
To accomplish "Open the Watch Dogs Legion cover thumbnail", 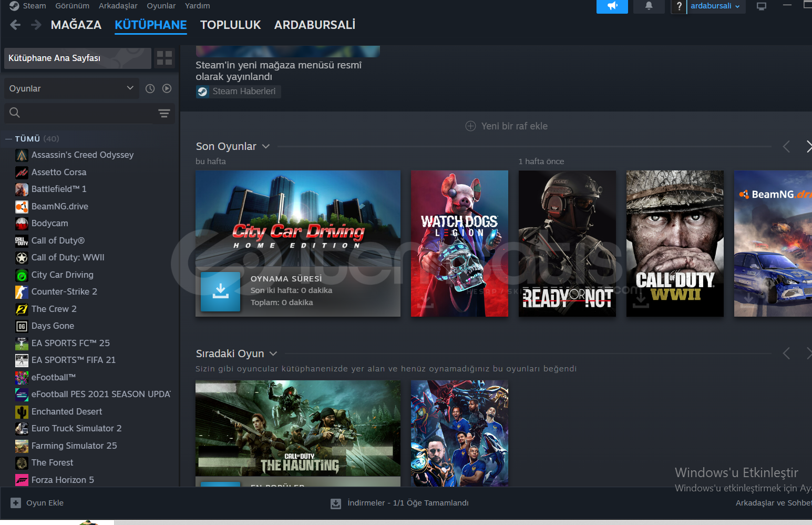I will click(459, 243).
